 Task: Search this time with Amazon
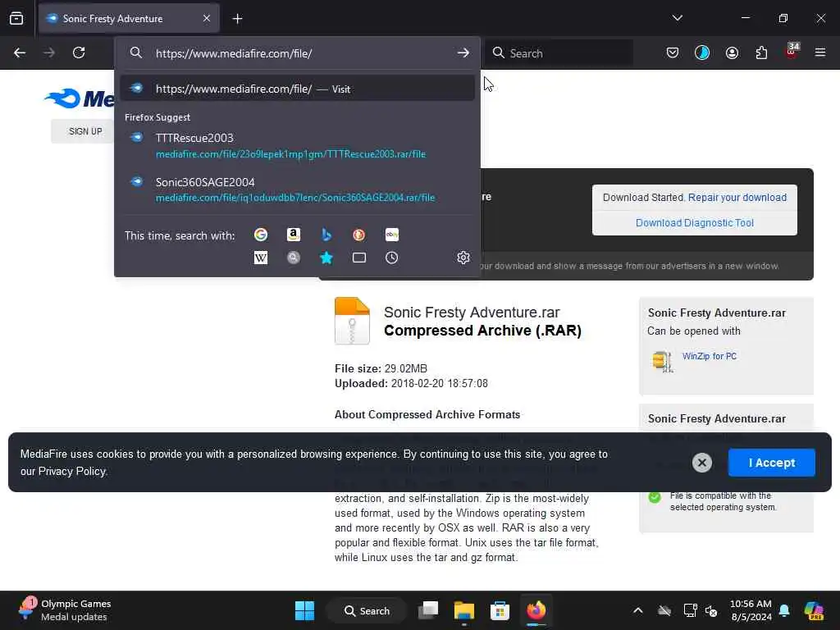(294, 235)
